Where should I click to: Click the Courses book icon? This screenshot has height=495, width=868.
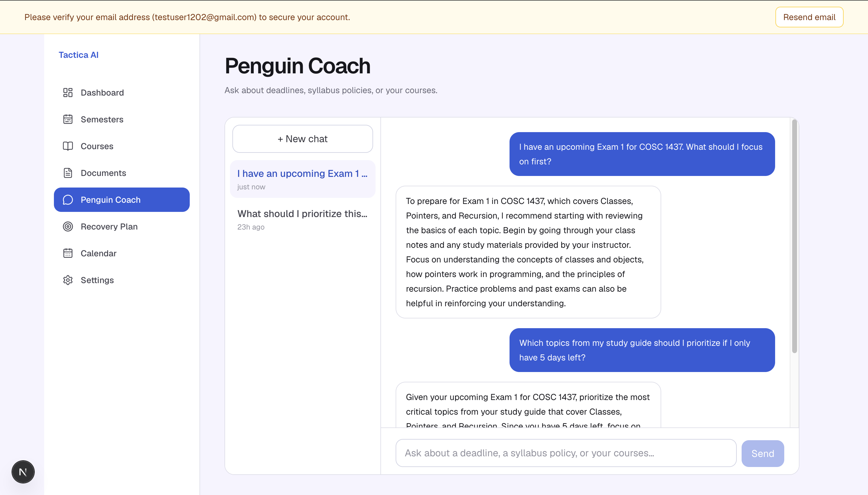tap(68, 146)
